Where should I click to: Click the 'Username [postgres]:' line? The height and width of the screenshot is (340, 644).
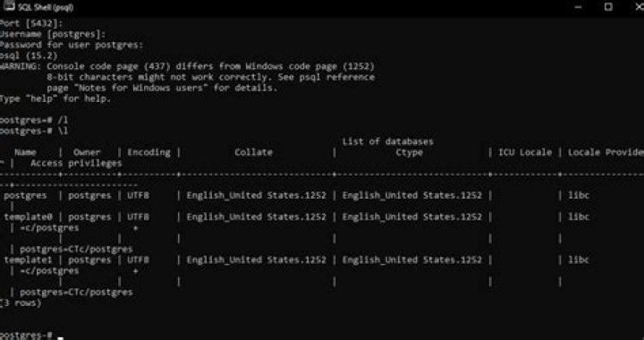(53, 35)
